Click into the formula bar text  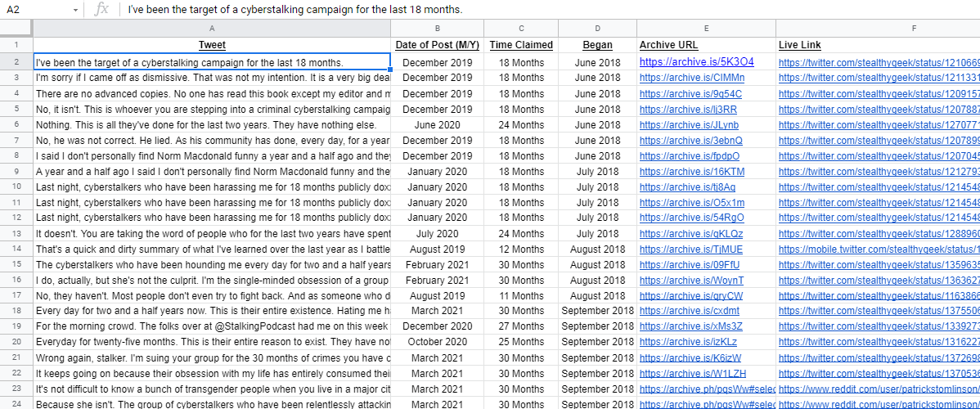[x=295, y=10]
